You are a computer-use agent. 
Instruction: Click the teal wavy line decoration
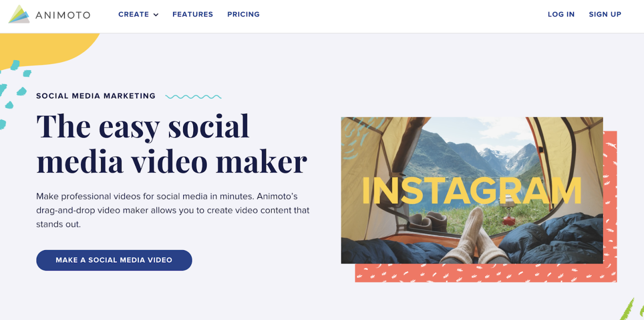pyautogui.click(x=193, y=96)
